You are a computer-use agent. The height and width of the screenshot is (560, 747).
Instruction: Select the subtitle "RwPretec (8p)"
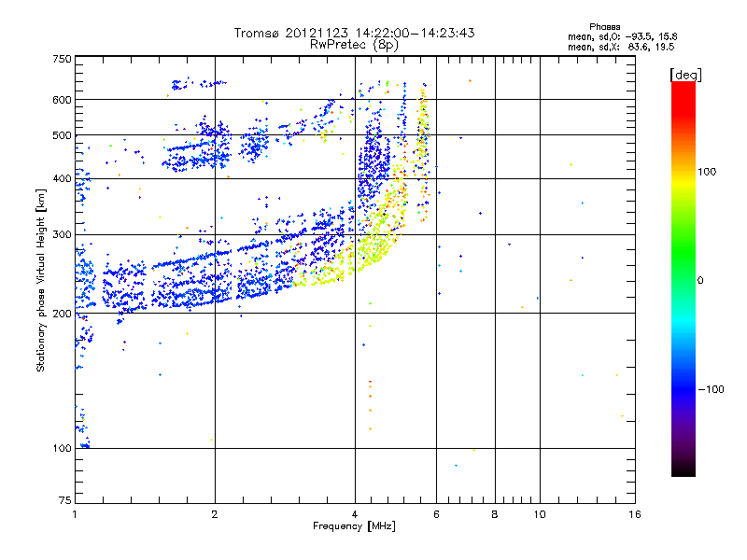[x=354, y=45]
